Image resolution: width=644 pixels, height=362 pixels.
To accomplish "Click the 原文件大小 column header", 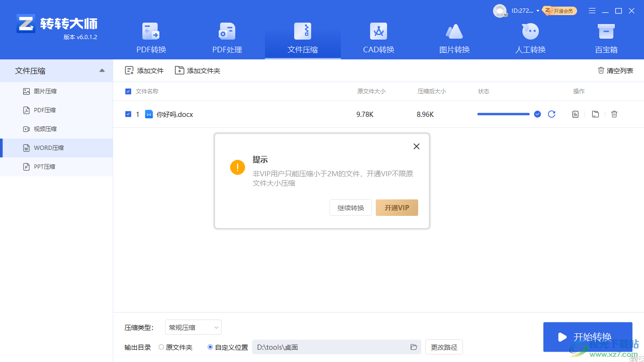I will pos(372,91).
